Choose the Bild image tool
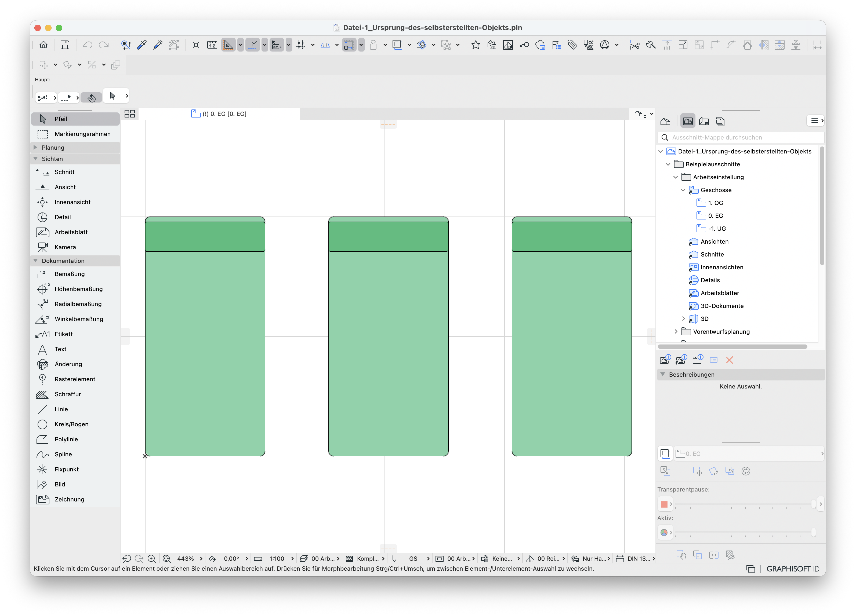This screenshot has width=856, height=616. tap(75, 484)
